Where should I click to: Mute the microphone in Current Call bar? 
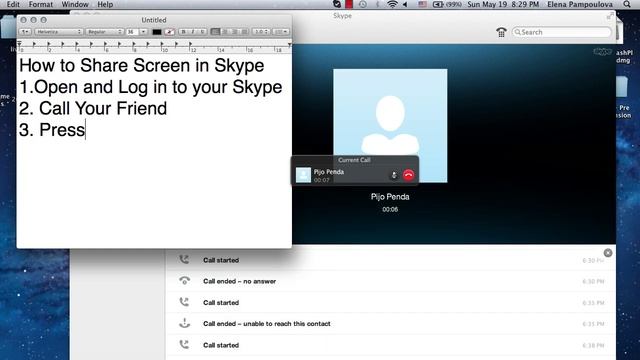[x=394, y=175]
